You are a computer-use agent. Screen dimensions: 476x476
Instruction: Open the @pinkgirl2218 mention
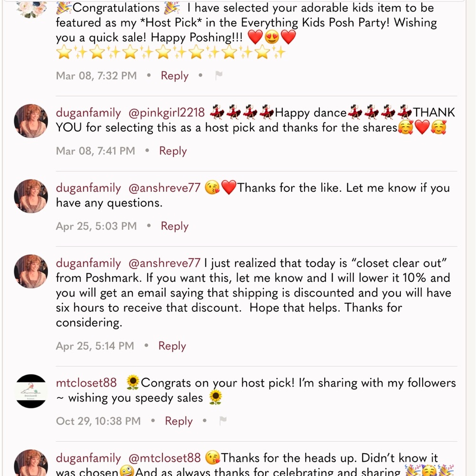point(167,113)
